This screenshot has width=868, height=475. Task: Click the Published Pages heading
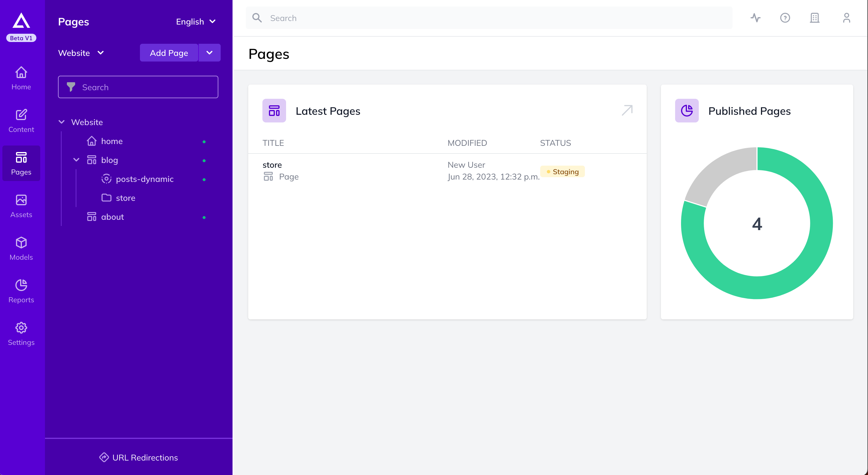[x=749, y=111]
